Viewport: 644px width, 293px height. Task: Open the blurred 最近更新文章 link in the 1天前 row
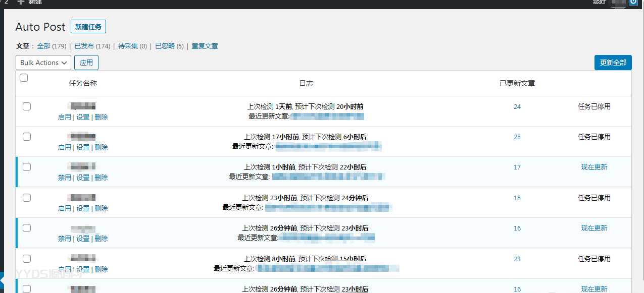(327, 116)
